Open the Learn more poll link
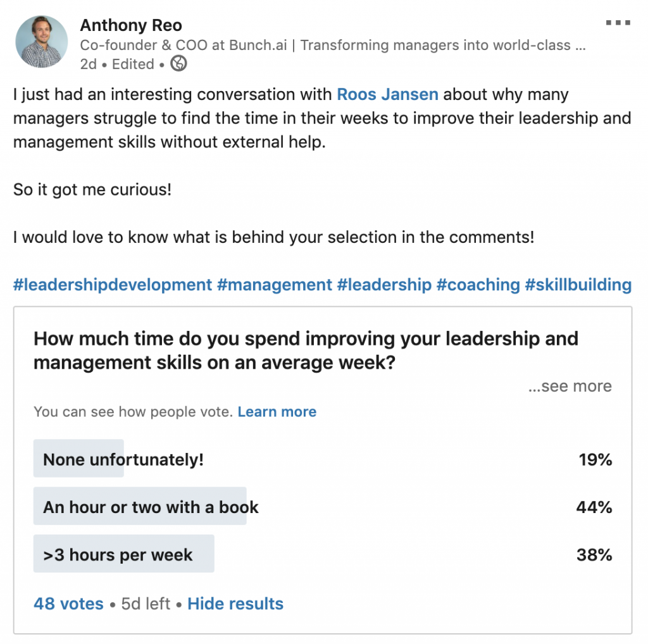 (x=277, y=411)
